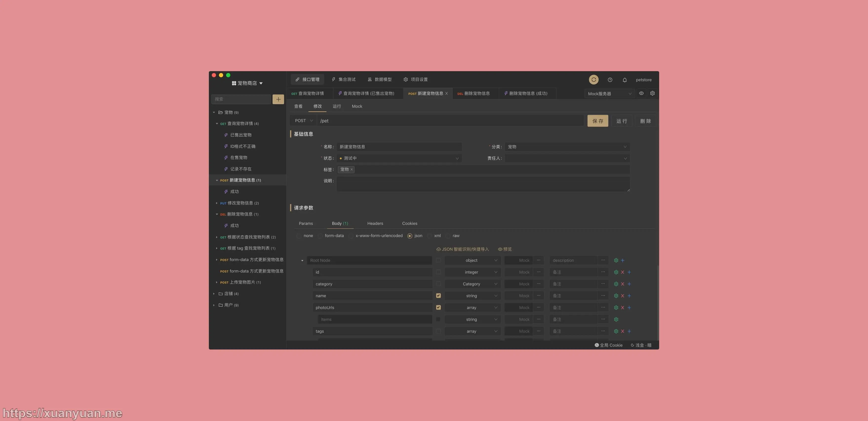Screen dimensions: 868x421
Task: Click the settings icon on the id row
Action: tap(616, 272)
